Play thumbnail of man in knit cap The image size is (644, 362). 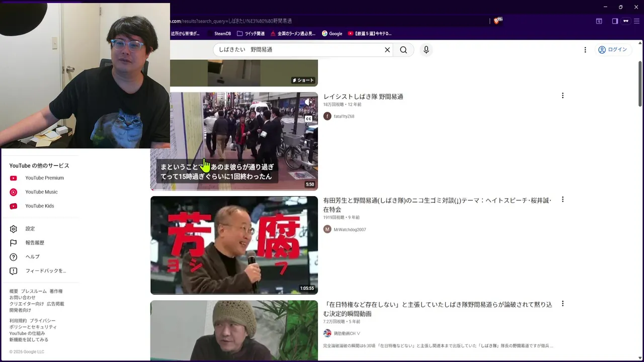click(234, 330)
